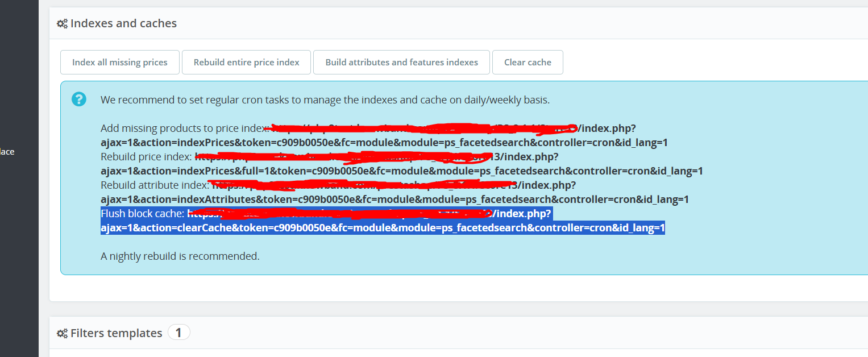Image resolution: width=868 pixels, height=357 pixels.
Task: Click the Filters templates panel heading
Action: (116, 333)
